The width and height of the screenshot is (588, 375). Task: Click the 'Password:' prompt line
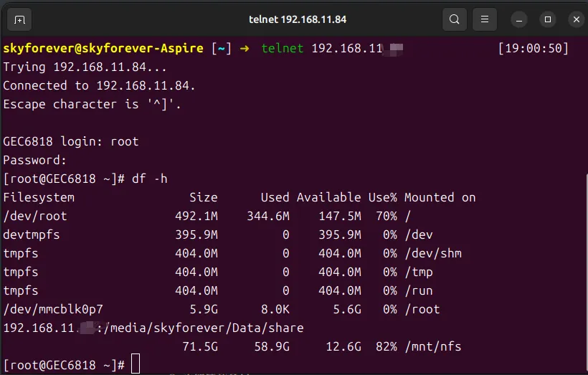tap(35, 160)
